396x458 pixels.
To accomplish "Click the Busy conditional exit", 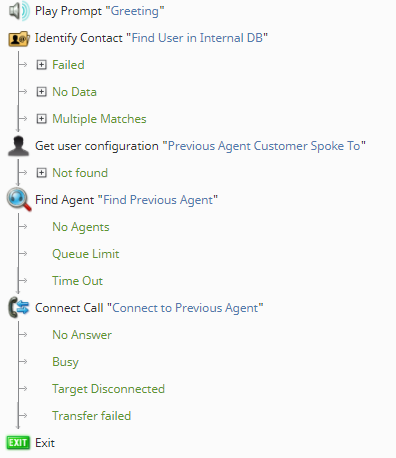I will point(65,362).
